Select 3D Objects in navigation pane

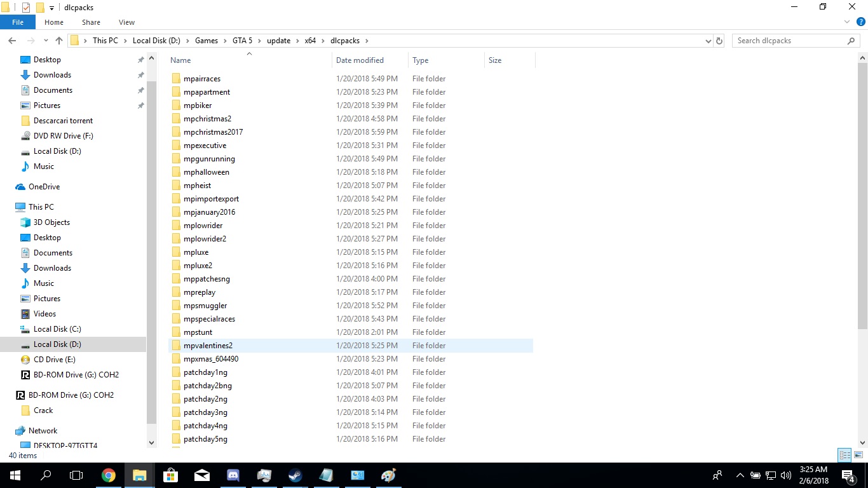click(x=51, y=222)
